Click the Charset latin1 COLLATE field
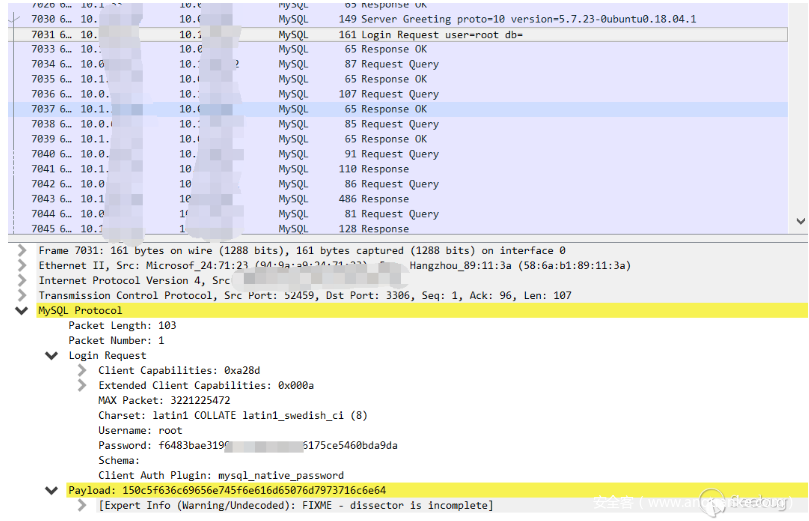The width and height of the screenshot is (809, 521). tap(232, 415)
